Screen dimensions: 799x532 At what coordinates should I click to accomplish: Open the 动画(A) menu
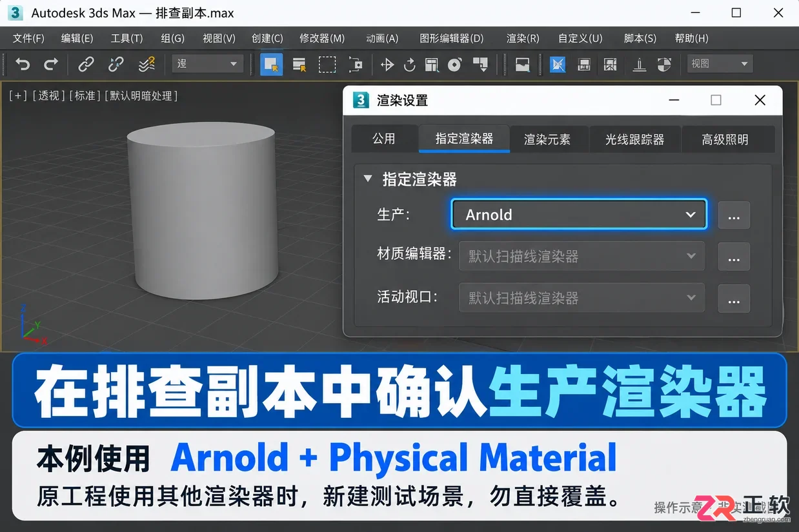[x=382, y=38]
